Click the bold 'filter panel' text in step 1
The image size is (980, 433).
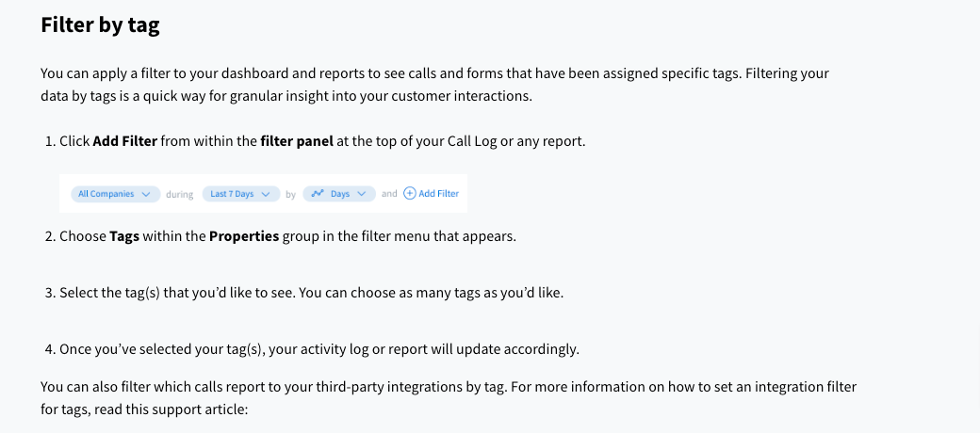tap(297, 141)
